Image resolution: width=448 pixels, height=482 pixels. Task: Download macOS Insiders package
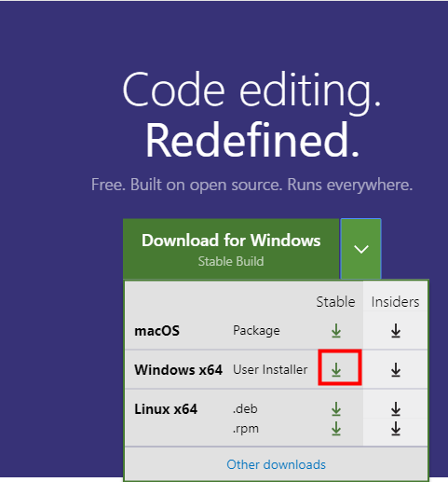(396, 331)
